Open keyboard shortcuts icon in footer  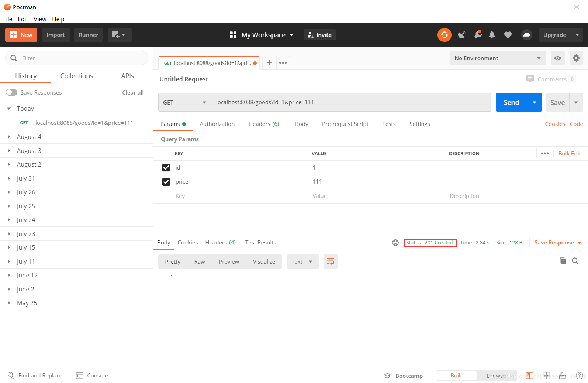coord(563,376)
